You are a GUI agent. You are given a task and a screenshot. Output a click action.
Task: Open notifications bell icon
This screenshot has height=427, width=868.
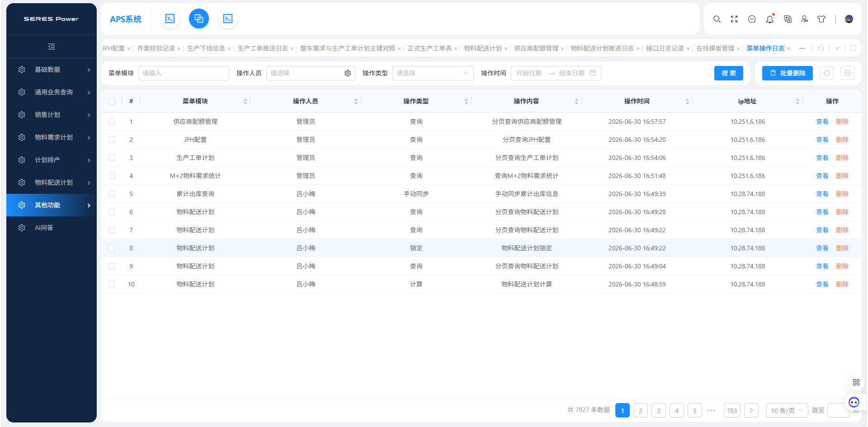[769, 19]
